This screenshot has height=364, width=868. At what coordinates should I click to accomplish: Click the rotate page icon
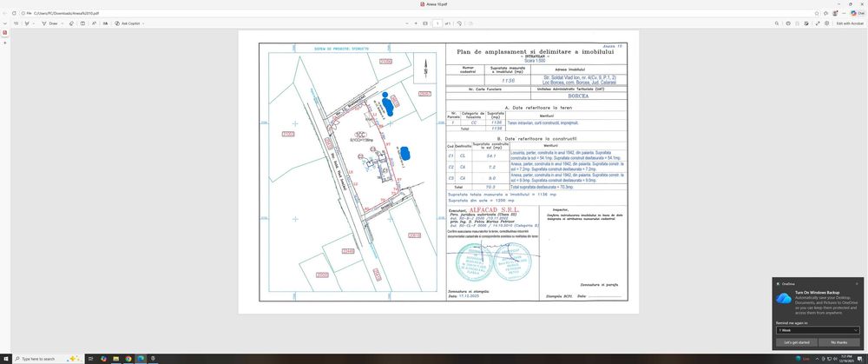(x=459, y=23)
